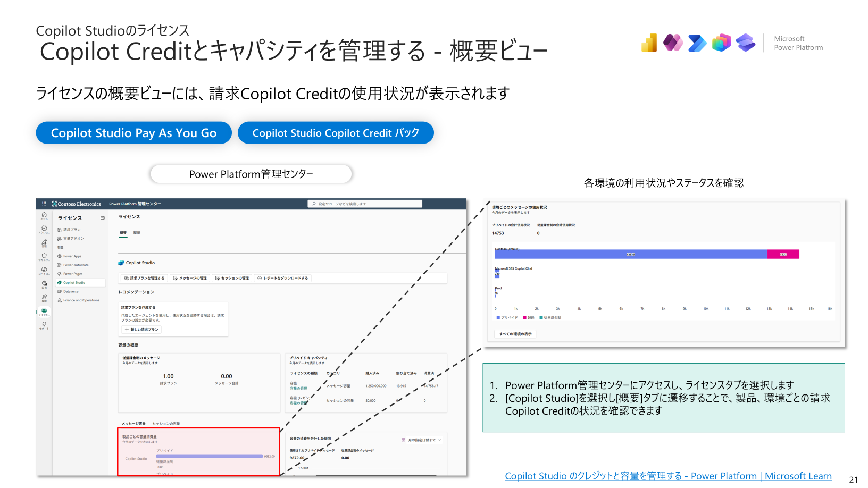
Task: Click 請求プランを管理する button
Action: point(144,278)
